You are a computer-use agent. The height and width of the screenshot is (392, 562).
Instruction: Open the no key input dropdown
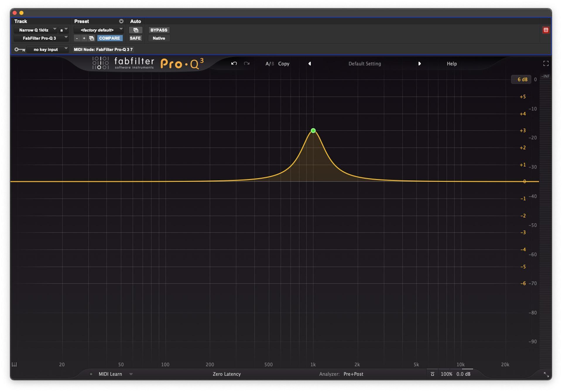pos(48,49)
